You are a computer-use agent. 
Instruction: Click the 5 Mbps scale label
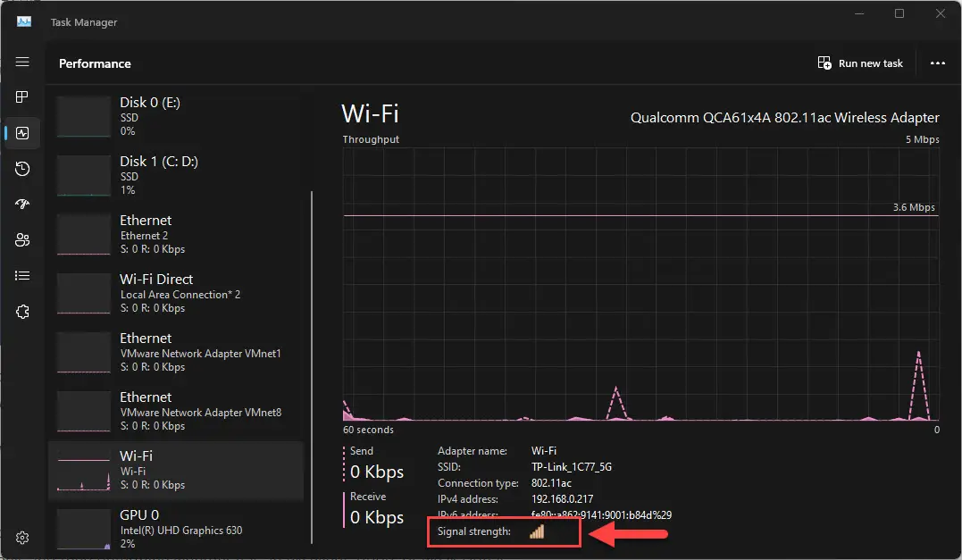[922, 139]
